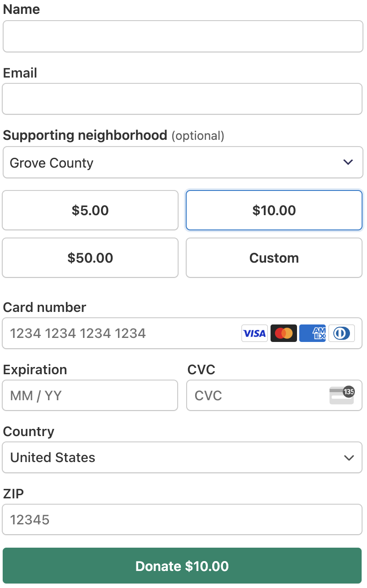Click the Expiration MM / YY field
The image size is (367, 588).
[90, 396]
